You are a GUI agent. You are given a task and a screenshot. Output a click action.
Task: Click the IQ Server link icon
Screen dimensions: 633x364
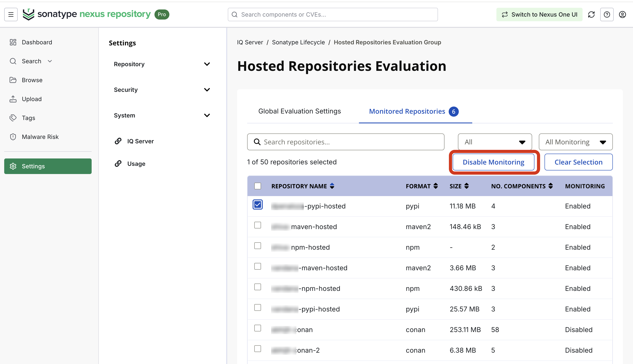[118, 141]
